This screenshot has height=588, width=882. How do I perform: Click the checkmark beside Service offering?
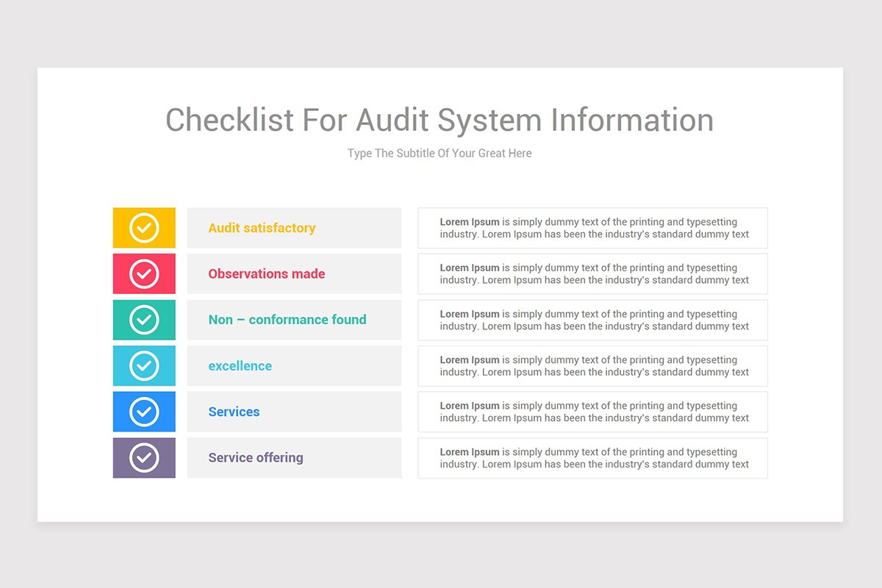[144, 457]
